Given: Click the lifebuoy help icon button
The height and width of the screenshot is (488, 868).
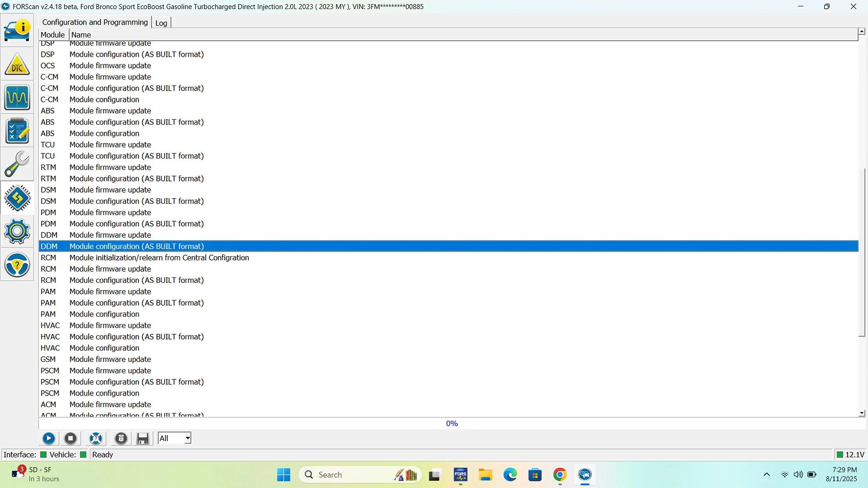Looking at the screenshot, I should coord(95,439).
